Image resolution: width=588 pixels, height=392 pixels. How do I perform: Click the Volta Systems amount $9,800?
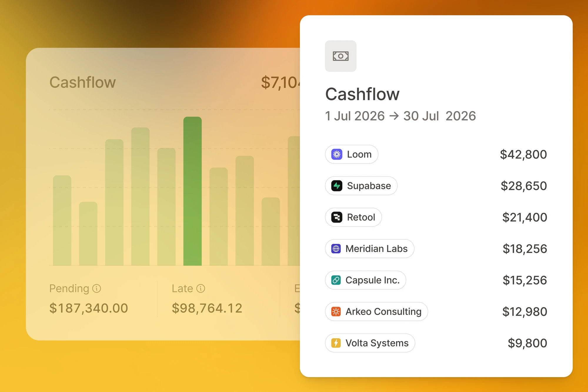(527, 343)
